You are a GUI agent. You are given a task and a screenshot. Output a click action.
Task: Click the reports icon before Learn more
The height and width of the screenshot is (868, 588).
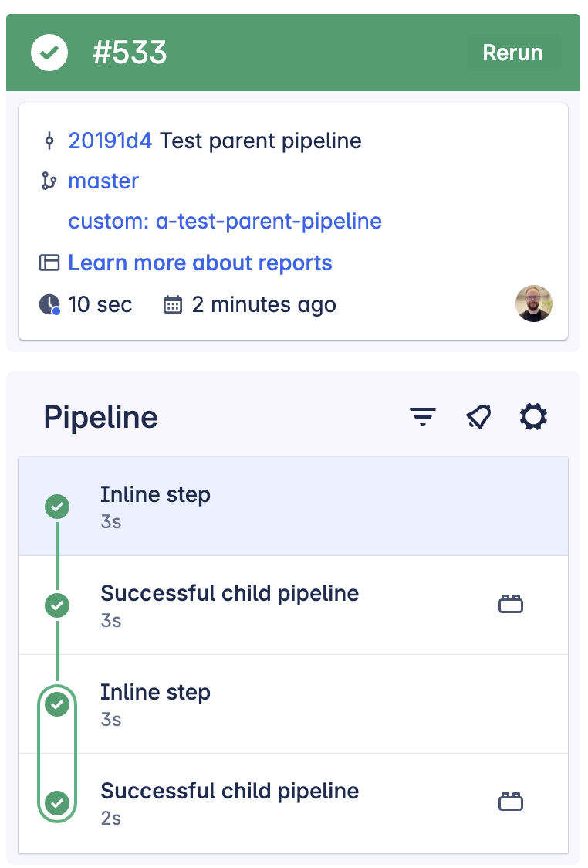(50, 263)
